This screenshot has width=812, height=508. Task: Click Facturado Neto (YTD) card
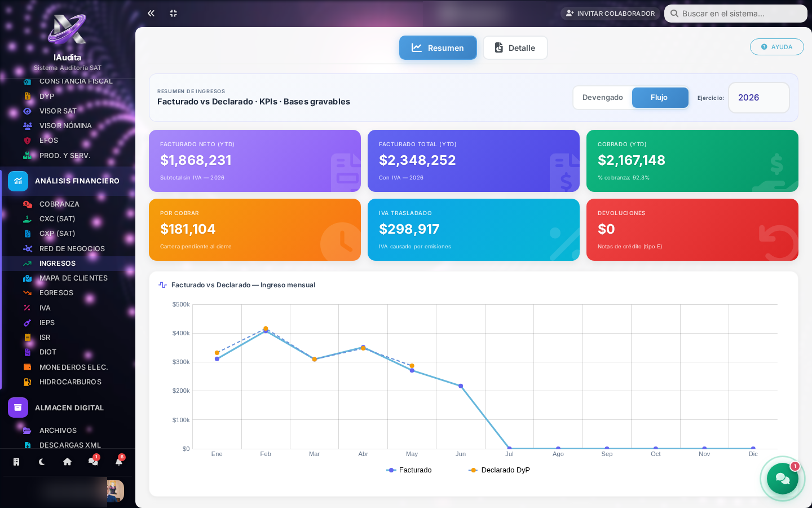click(255, 161)
